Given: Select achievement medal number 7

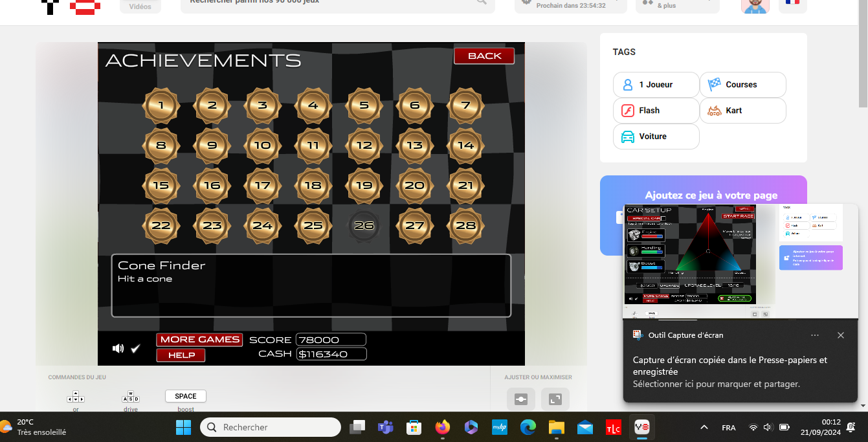Looking at the screenshot, I should point(465,105).
